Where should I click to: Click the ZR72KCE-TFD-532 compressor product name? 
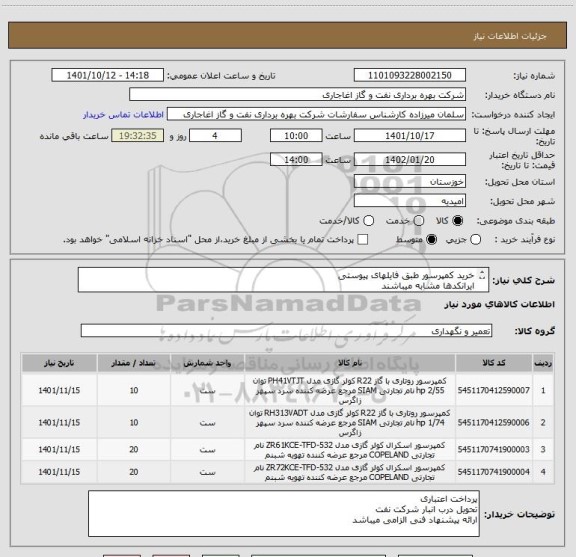coord(350,472)
